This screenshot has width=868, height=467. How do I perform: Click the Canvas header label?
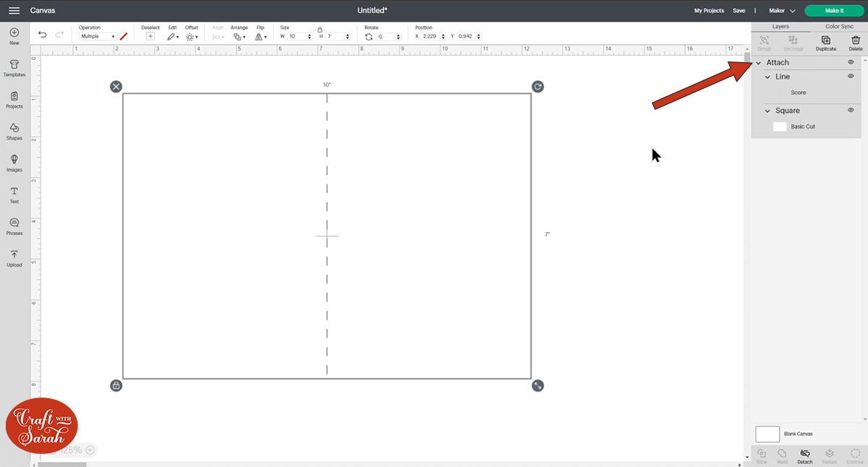[43, 11]
